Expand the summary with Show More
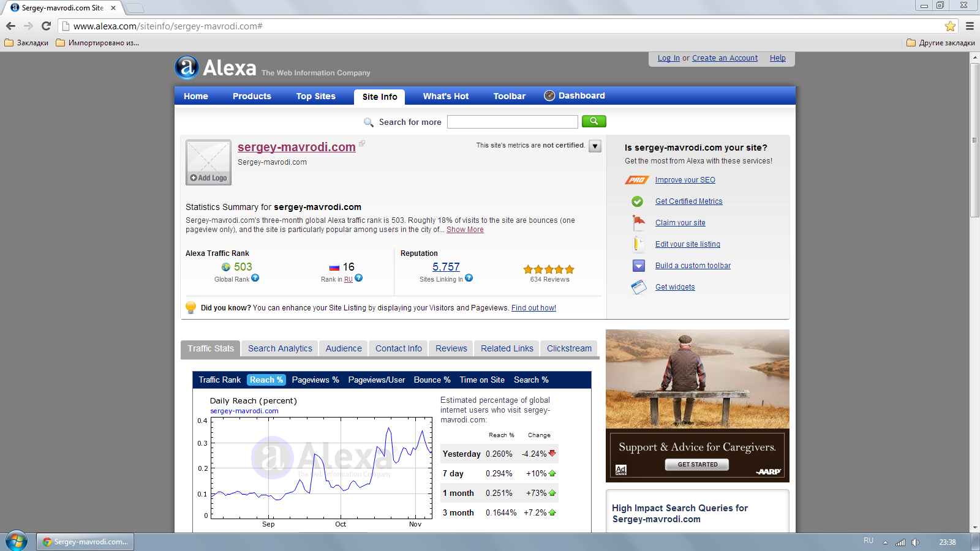This screenshot has height=551, width=980. [465, 230]
